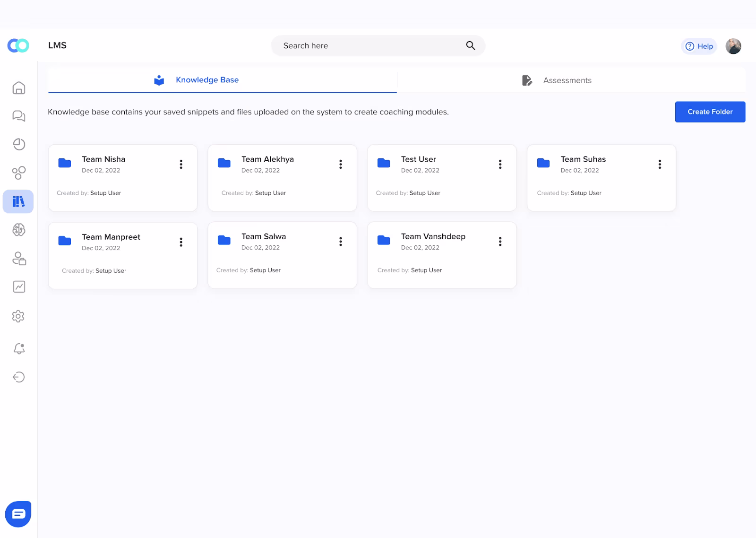Click 'Created by: Setup User' on Team Salwa

tap(249, 270)
